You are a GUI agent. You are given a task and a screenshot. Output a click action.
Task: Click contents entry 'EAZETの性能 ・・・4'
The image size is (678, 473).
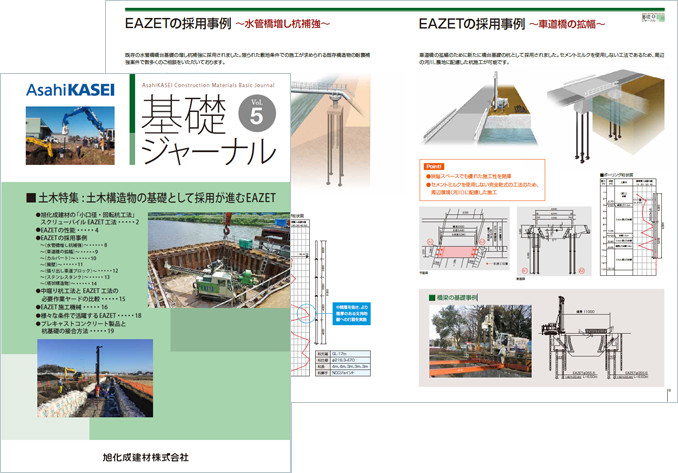tap(67, 230)
